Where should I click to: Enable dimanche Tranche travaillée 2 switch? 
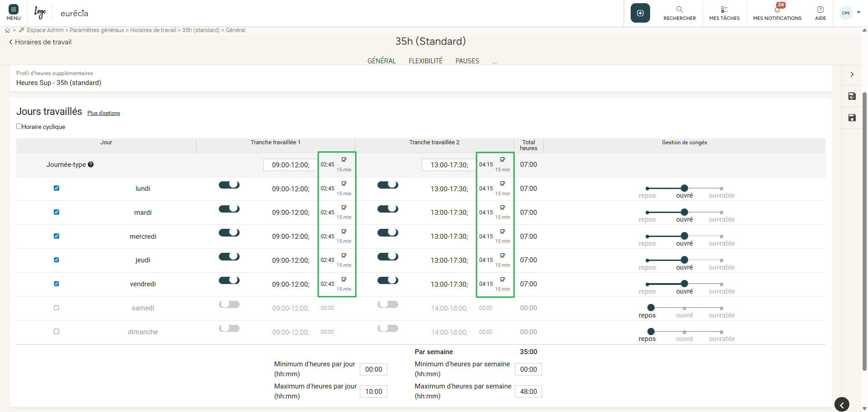coord(388,328)
